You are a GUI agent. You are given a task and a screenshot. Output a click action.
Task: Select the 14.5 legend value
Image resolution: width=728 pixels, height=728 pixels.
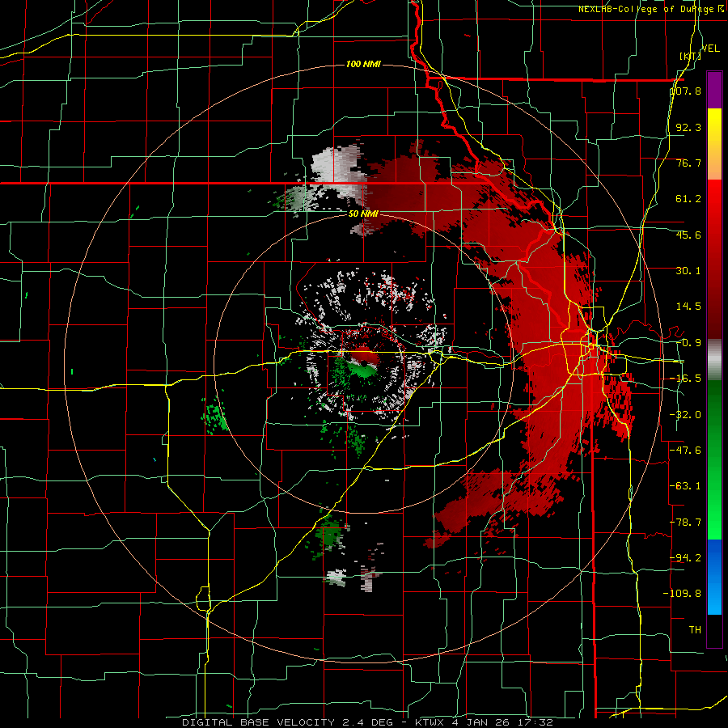688,307
